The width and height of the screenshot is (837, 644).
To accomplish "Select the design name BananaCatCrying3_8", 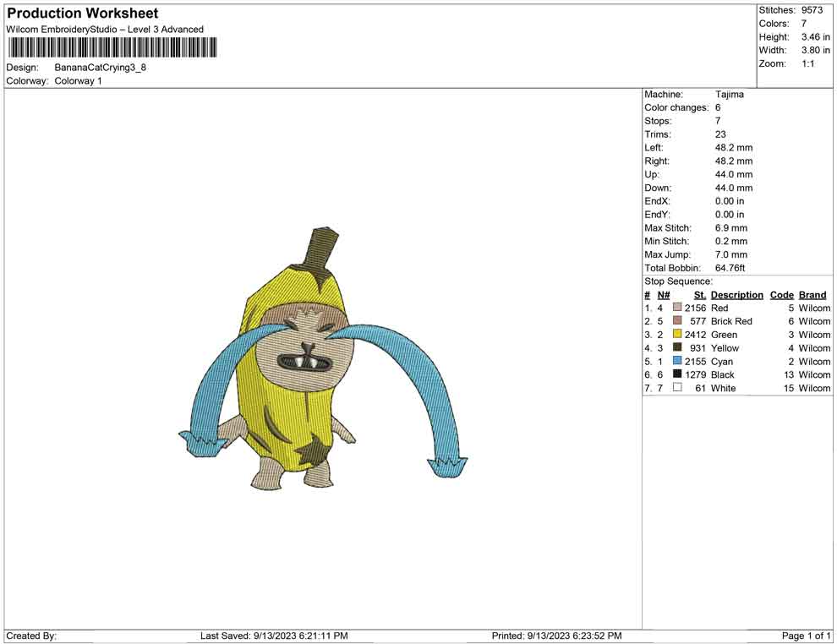I will click(x=101, y=68).
